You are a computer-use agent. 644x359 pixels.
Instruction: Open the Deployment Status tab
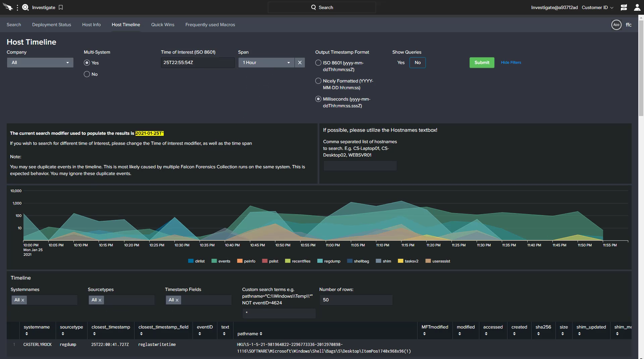coord(52,25)
